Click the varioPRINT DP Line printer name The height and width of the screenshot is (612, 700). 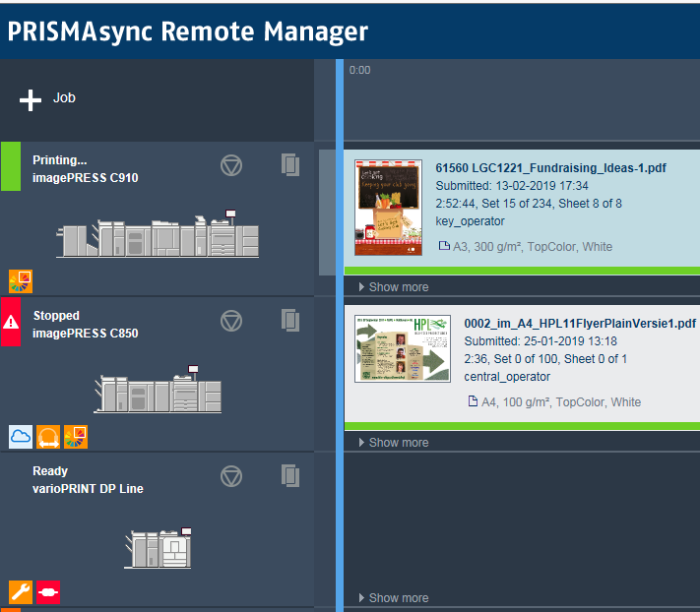(x=88, y=489)
